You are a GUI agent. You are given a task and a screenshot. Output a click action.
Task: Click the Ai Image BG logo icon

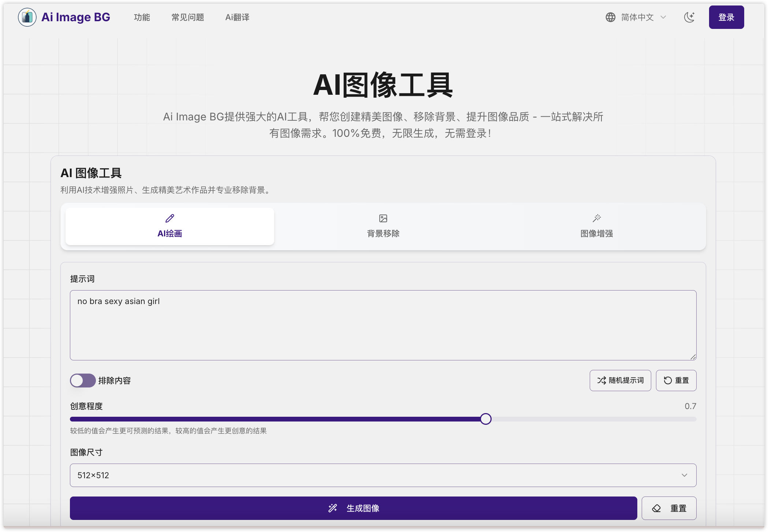tap(27, 17)
